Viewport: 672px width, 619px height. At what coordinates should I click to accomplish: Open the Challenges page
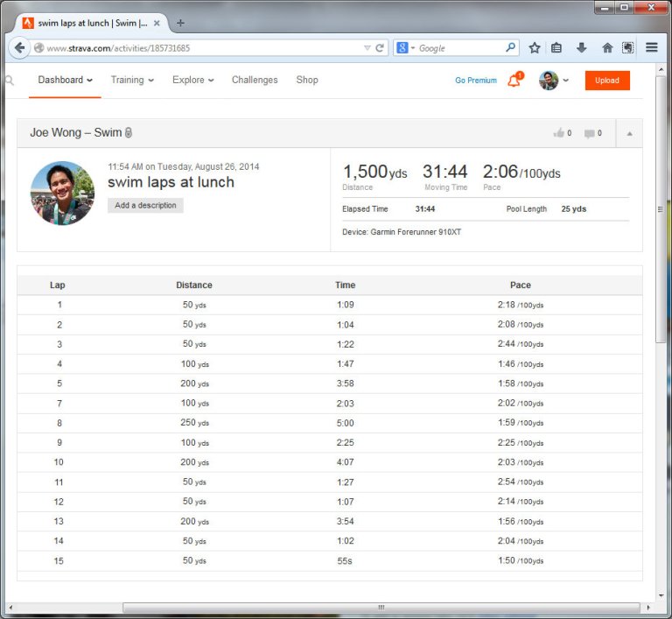[255, 80]
